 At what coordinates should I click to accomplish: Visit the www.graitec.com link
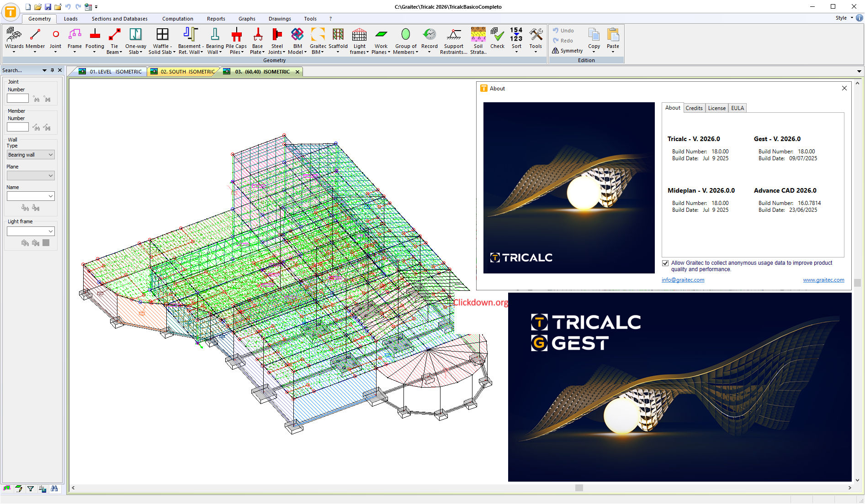pos(823,280)
